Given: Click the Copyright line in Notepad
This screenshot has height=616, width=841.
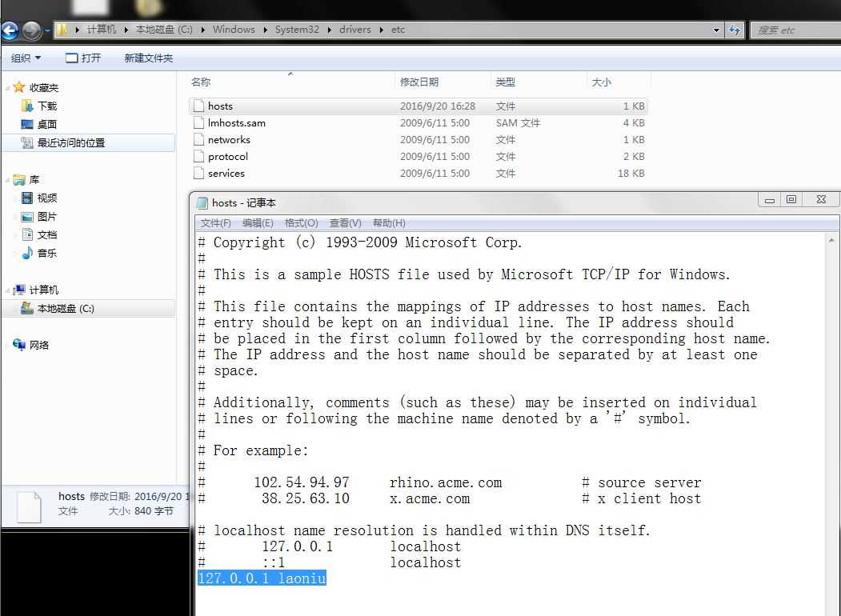Looking at the screenshot, I should (x=360, y=242).
